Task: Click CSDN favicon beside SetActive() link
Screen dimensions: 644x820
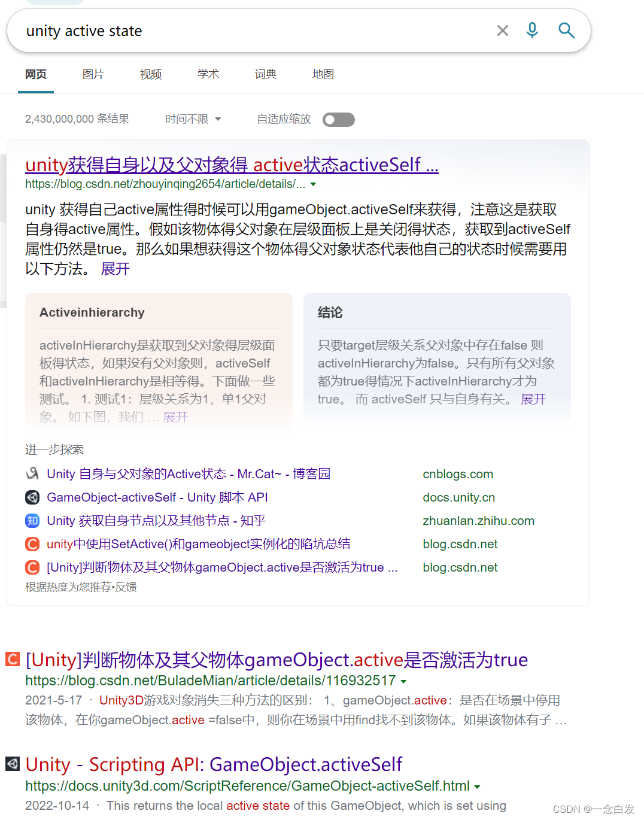Action: (32, 544)
